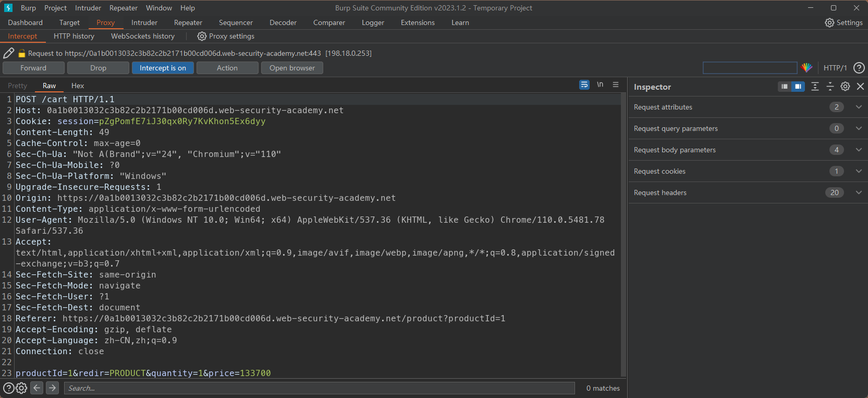Toggle message word wrap icon
This screenshot has height=398, width=868.
[584, 85]
